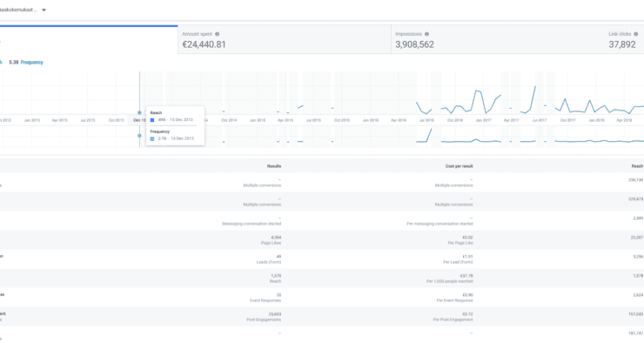644x343 pixels.
Task: Click Frequency data point on lower chart
Action: (x=139, y=136)
